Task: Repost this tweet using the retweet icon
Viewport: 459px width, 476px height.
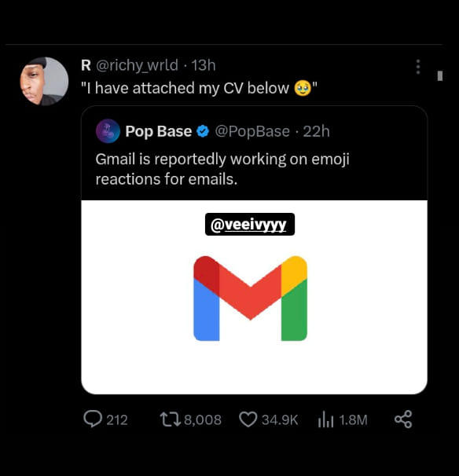Action: [x=171, y=419]
